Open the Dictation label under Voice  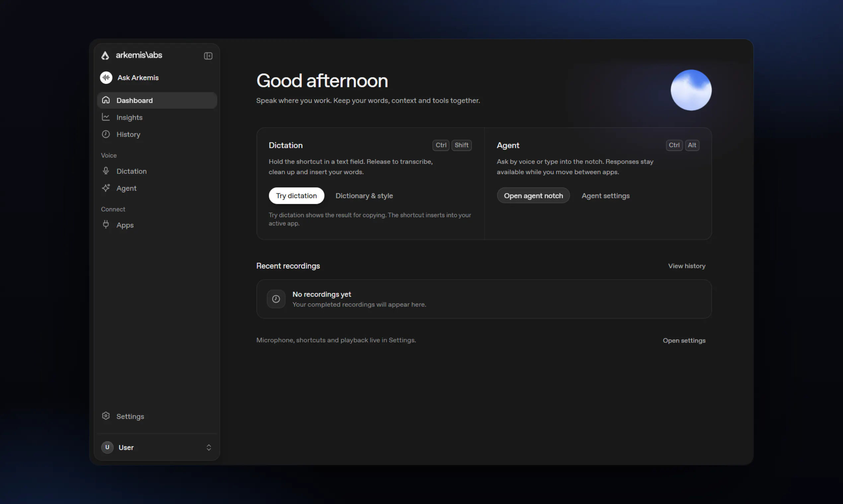click(131, 171)
